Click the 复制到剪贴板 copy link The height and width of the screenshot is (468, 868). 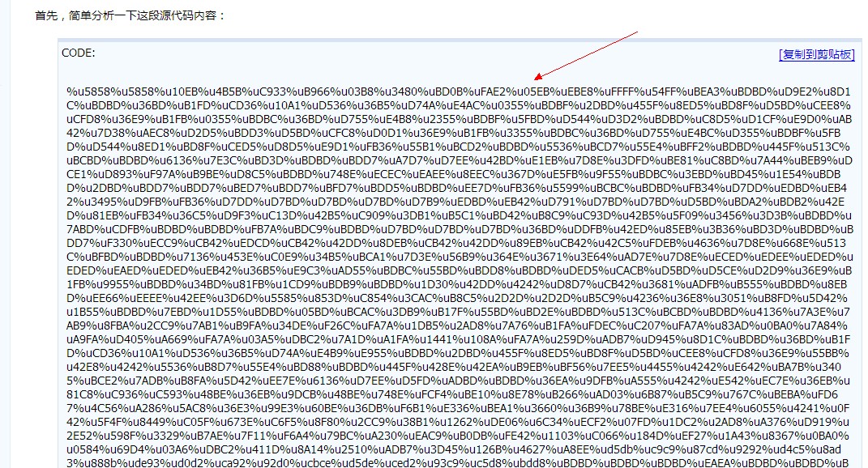(816, 54)
